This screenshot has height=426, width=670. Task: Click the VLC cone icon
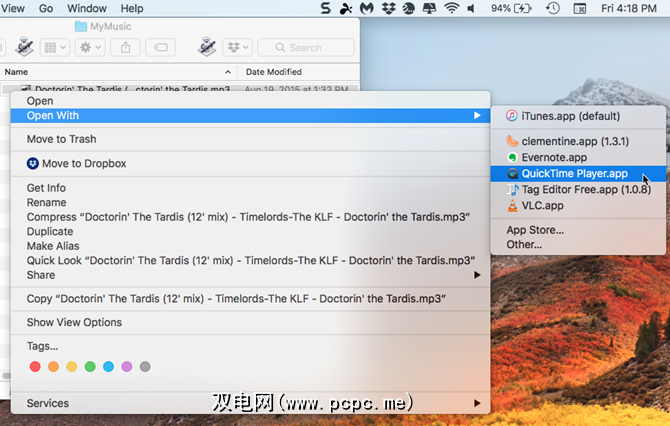512,206
